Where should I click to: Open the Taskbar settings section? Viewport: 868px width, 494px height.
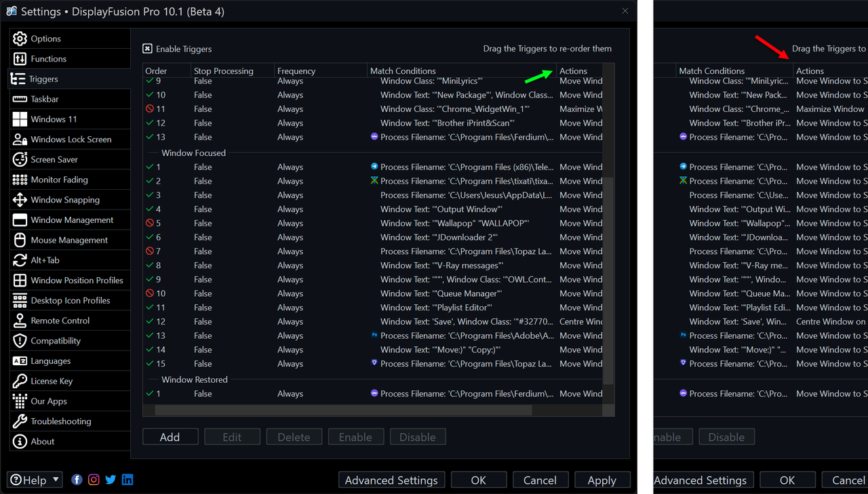(x=69, y=99)
